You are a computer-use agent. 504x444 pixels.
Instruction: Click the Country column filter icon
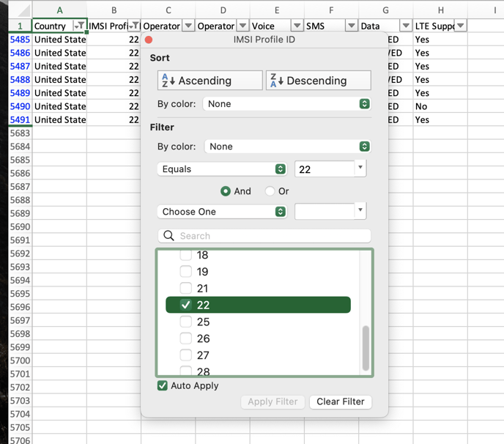[x=79, y=26]
